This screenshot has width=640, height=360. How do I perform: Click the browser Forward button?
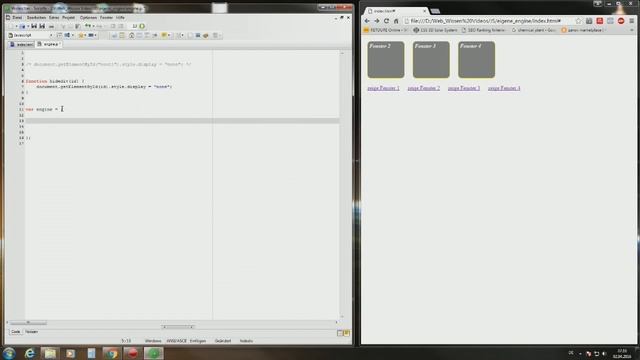pyautogui.click(x=377, y=21)
